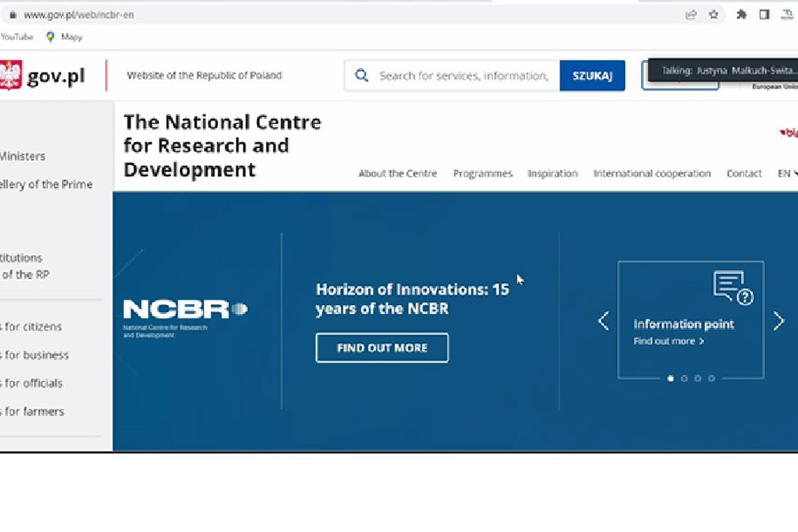
Task: Select the third carousel dot
Action: click(698, 379)
